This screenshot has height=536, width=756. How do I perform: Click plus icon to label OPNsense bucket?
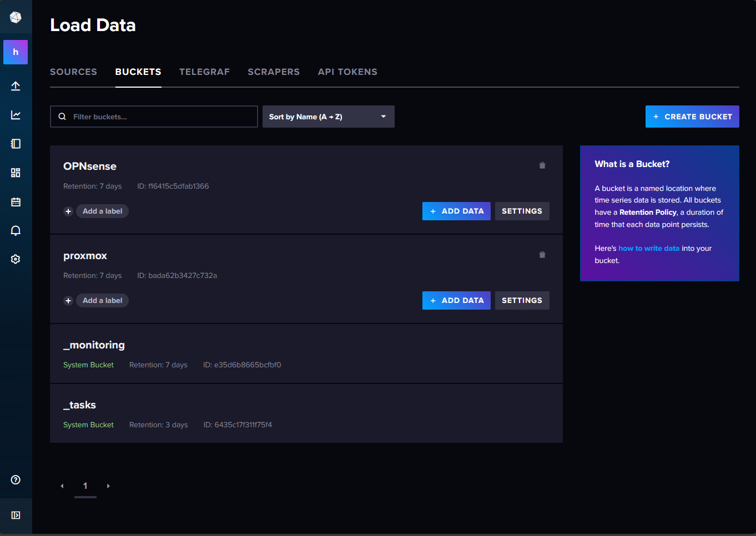pyautogui.click(x=68, y=211)
